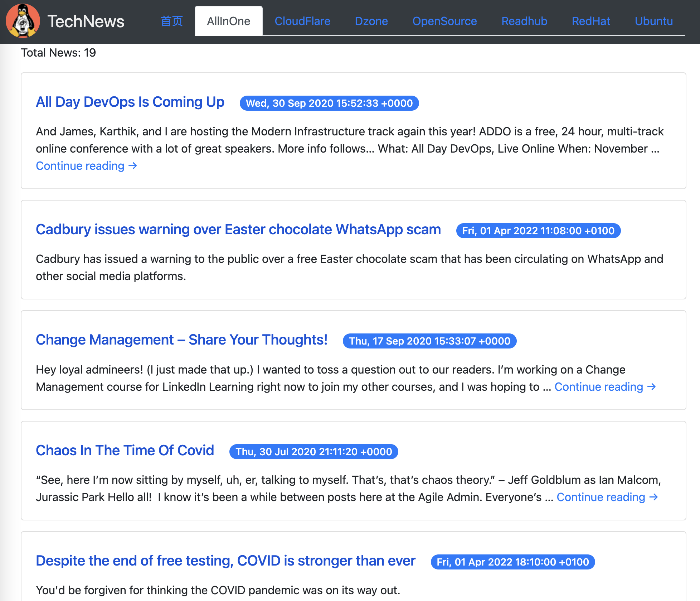
Task: Click the Wed, 30 Sep 2020 date badge
Action: pos(329,103)
